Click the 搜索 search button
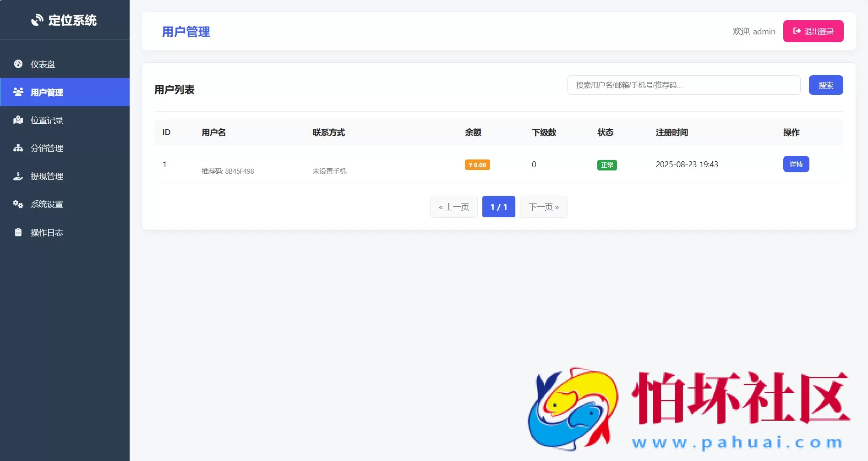 [826, 85]
